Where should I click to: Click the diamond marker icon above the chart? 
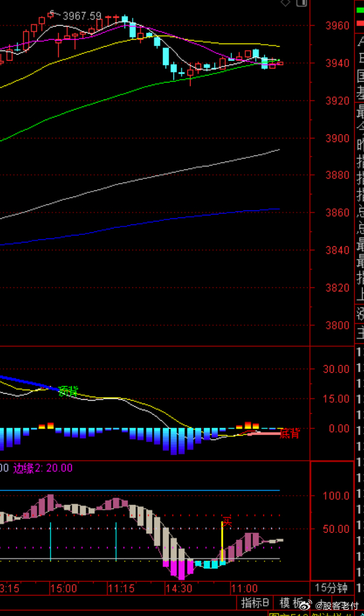click(x=286, y=3)
